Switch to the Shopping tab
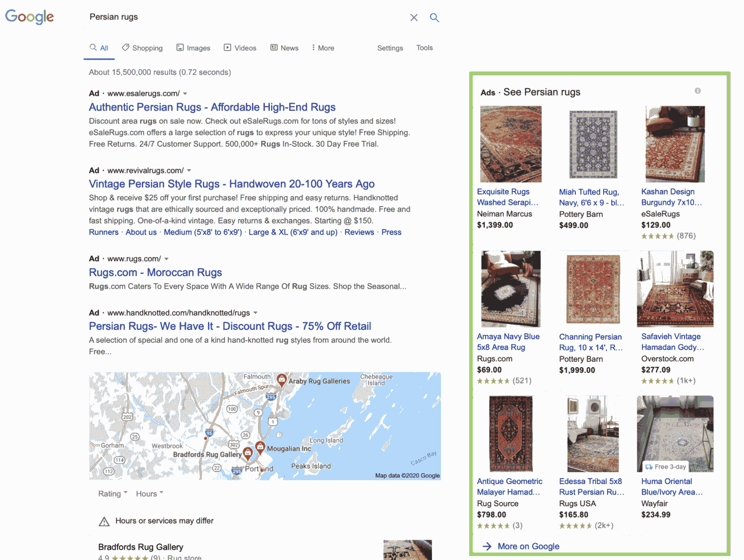 (x=142, y=48)
